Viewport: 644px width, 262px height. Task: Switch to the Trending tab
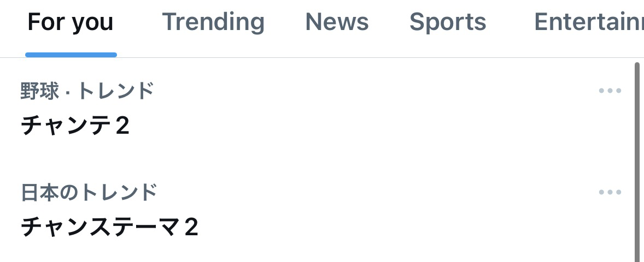tap(213, 22)
